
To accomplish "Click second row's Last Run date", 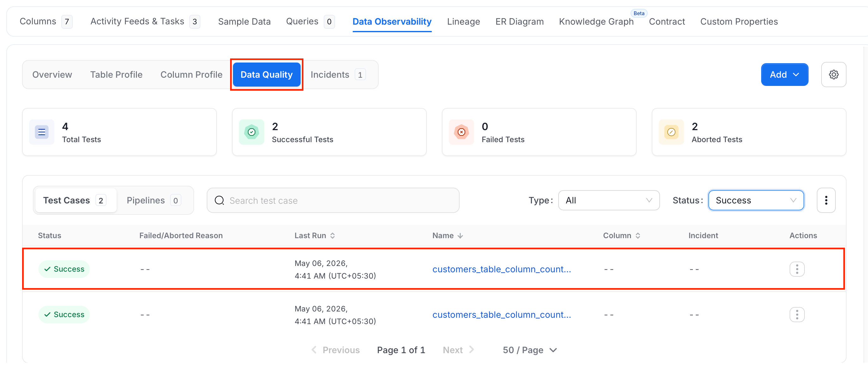I will coord(335,315).
